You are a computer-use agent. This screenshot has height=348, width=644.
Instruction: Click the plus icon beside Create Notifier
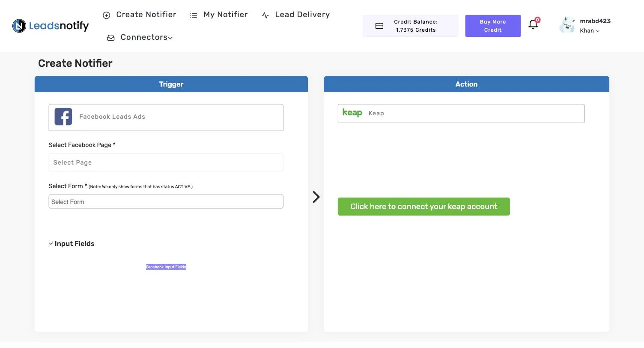pos(107,15)
